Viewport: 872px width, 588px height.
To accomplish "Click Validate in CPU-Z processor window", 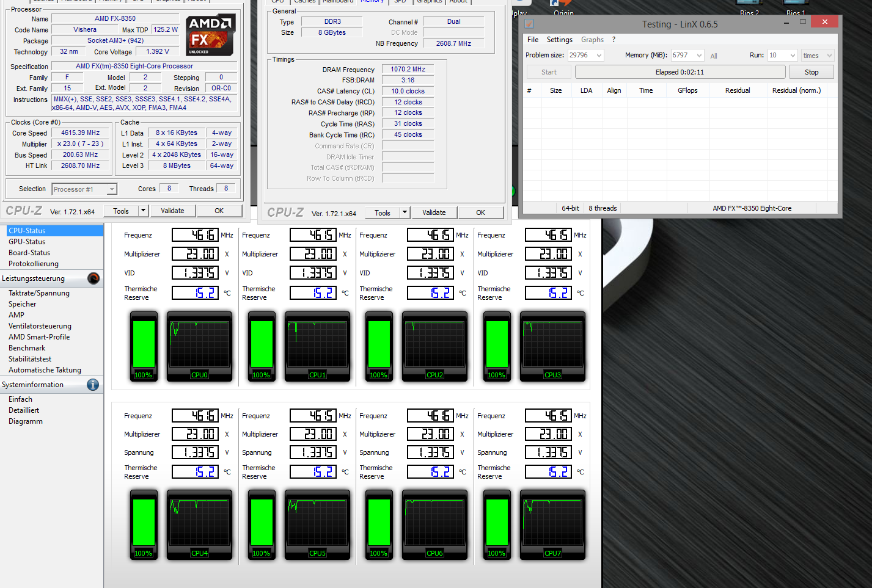I will tap(172, 211).
